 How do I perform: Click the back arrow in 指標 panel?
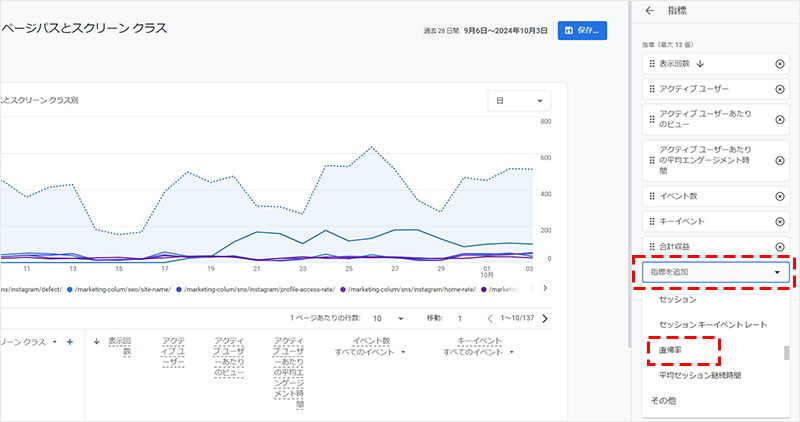tap(650, 11)
